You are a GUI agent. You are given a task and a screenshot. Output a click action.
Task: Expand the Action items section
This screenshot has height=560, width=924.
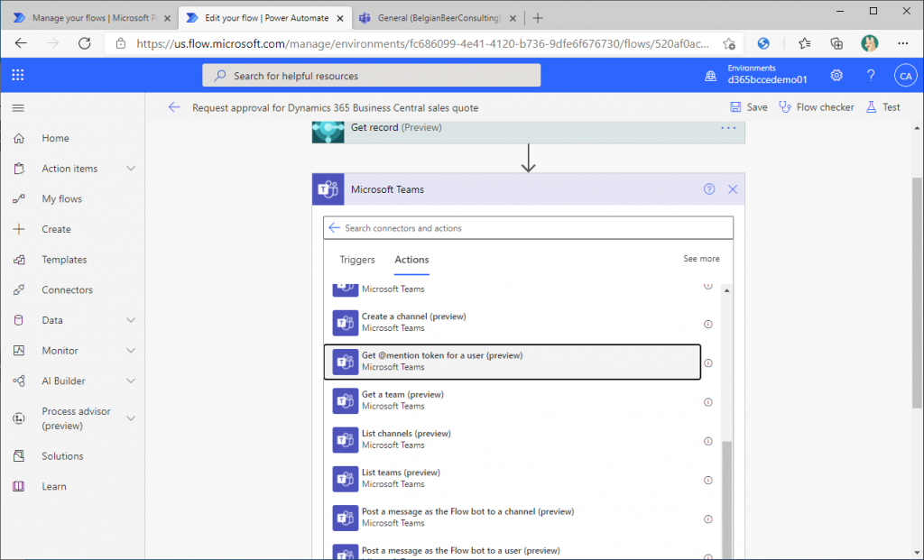[x=131, y=169]
